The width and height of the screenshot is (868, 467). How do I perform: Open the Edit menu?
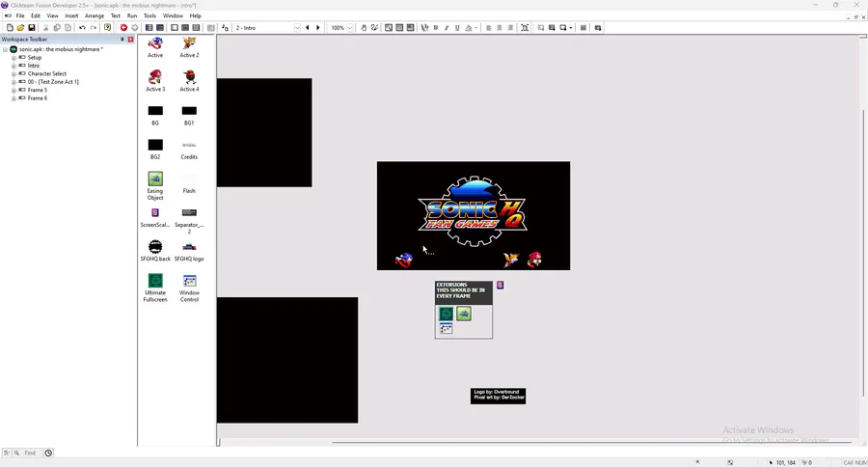[x=36, y=16]
